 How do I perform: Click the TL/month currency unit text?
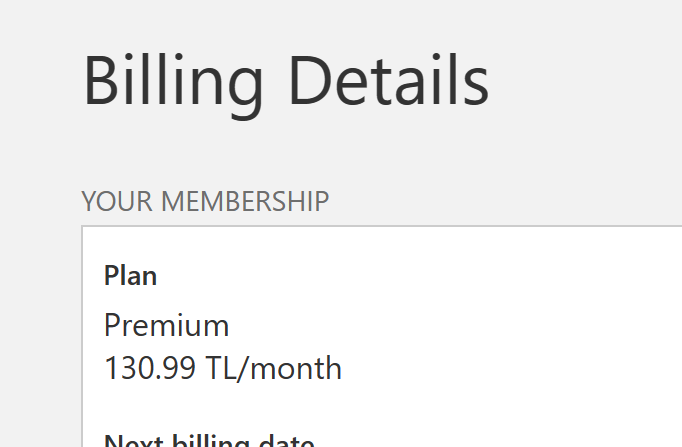click(x=274, y=369)
